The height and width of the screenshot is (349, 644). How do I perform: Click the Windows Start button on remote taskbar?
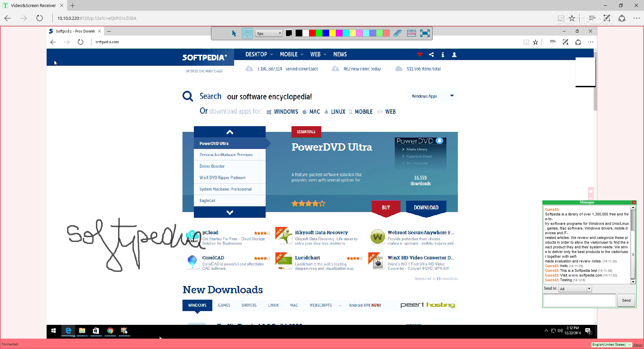point(53,331)
